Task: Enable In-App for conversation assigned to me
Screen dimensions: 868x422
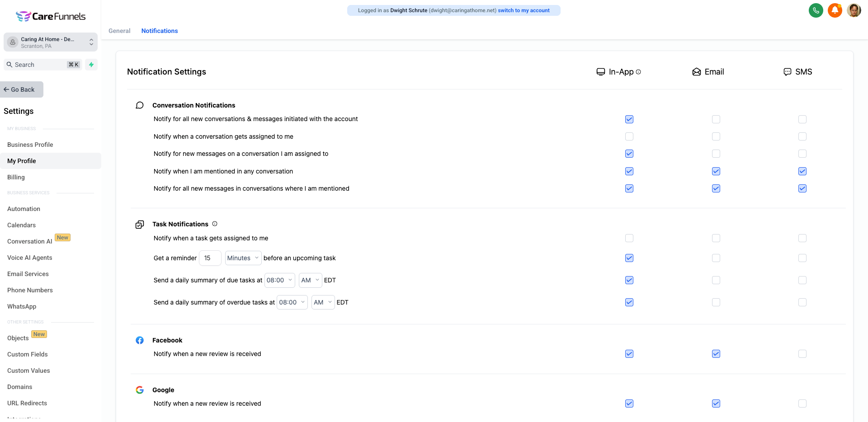Action: 629,136
